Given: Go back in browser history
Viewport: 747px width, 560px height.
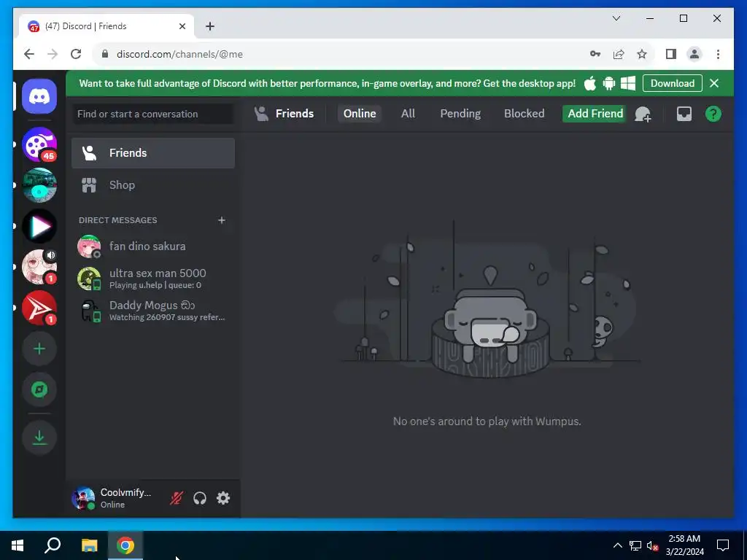Looking at the screenshot, I should point(29,54).
